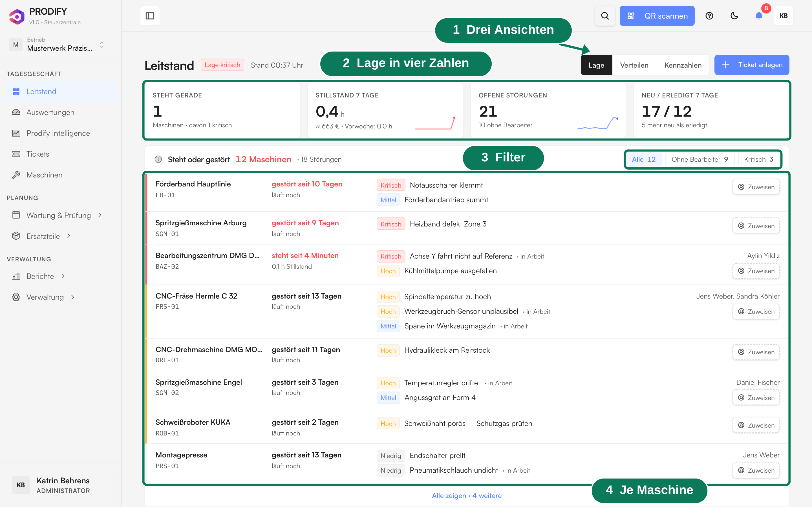Open search with the magnifier icon
812x507 pixels.
(x=605, y=16)
